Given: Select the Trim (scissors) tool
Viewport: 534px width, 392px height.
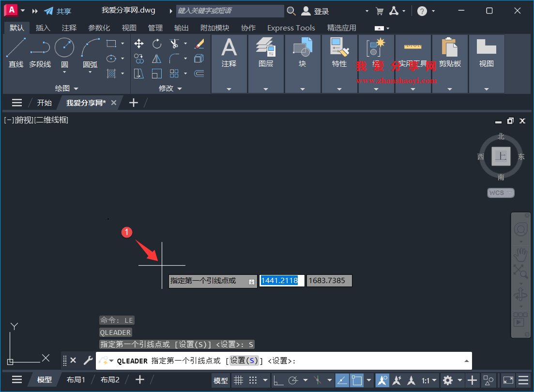Looking at the screenshot, I should point(174,44).
